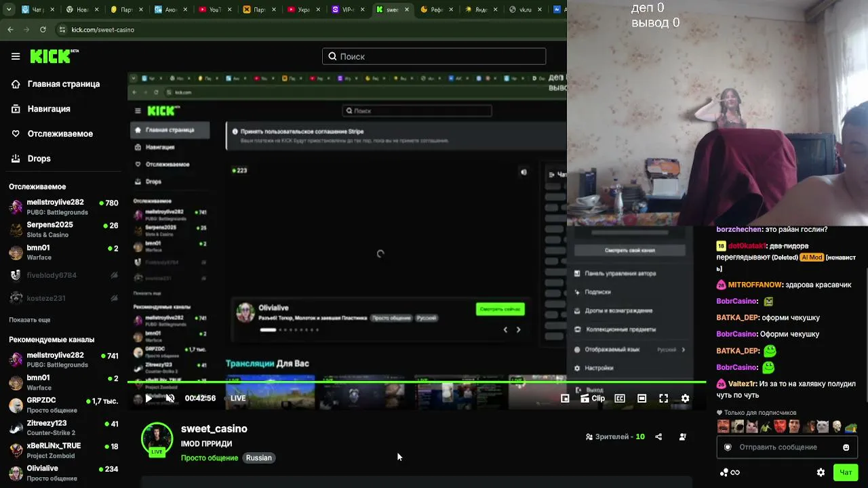The image size is (868, 488).
Task: Reload the kick.com page
Action: tap(43, 30)
